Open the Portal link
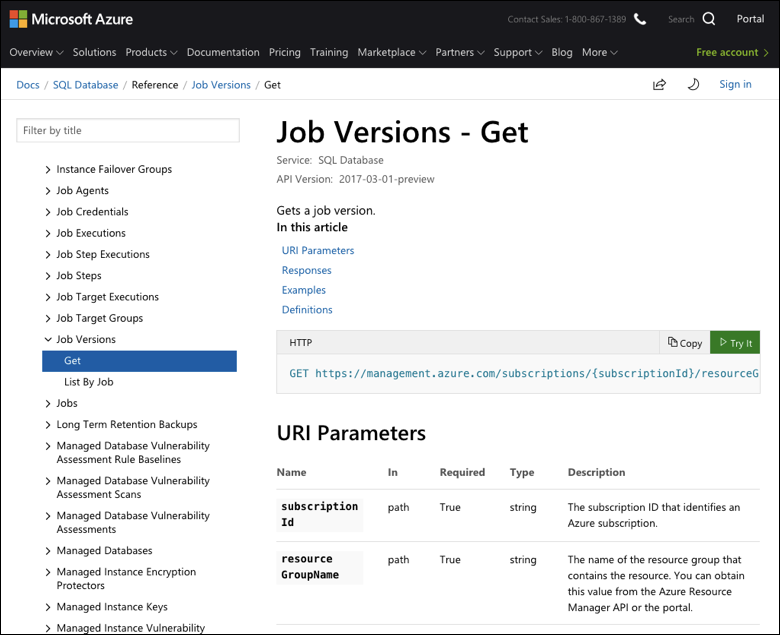780x635 pixels. tap(750, 19)
